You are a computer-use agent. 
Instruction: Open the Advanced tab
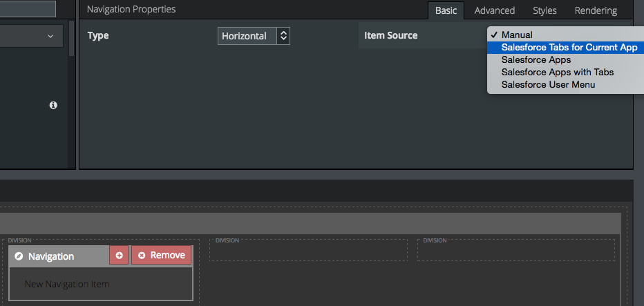(494, 10)
